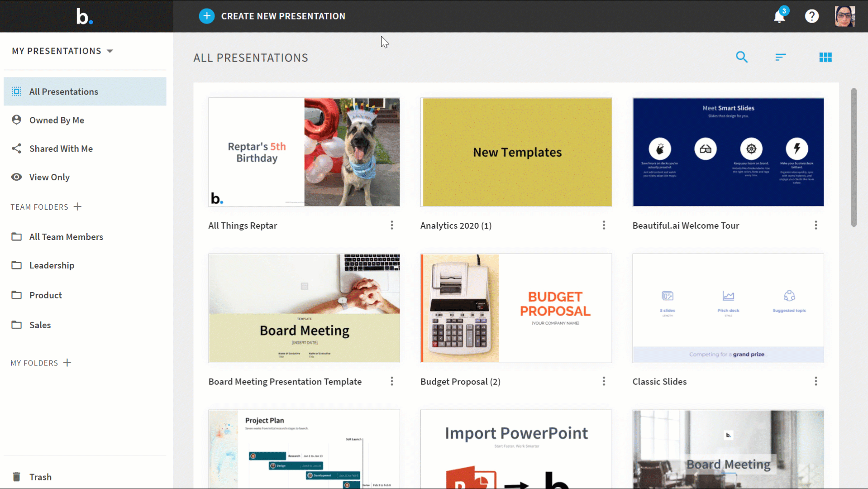The height and width of the screenshot is (489, 868).
Task: Click the Shared With Me share icon
Action: coord(17,149)
